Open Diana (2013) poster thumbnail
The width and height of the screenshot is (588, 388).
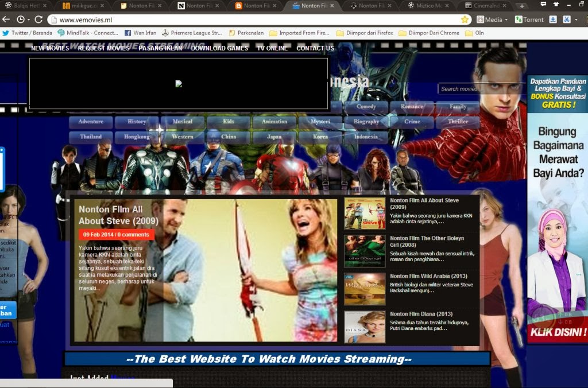coord(365,327)
